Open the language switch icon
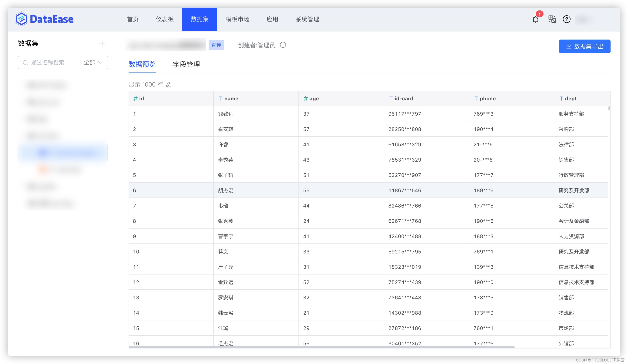This screenshot has height=364, width=628. pyautogui.click(x=552, y=19)
